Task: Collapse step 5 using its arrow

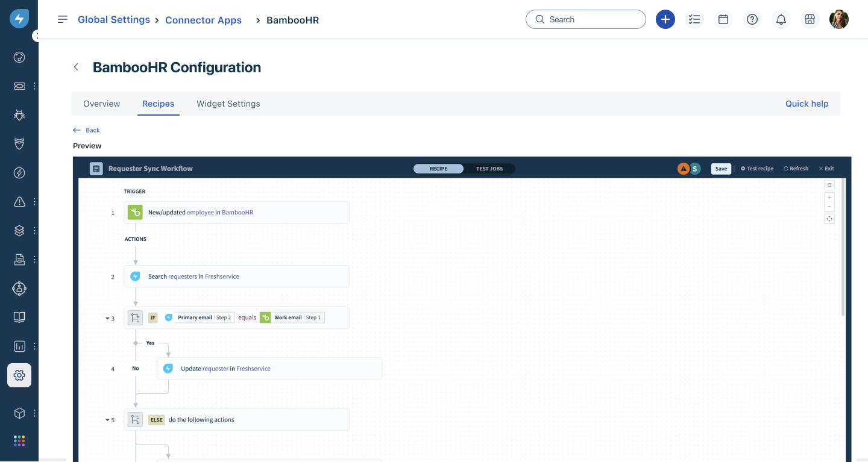Action: tap(107, 420)
